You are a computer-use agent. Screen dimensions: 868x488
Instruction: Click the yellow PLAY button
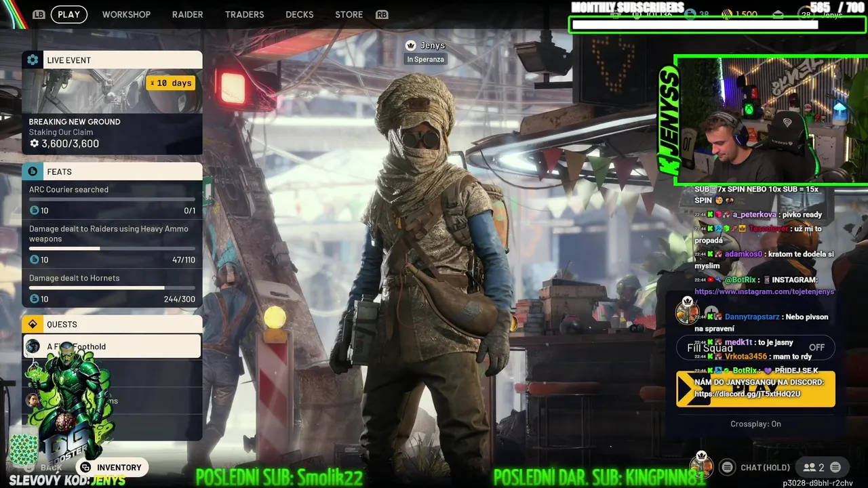tap(755, 389)
